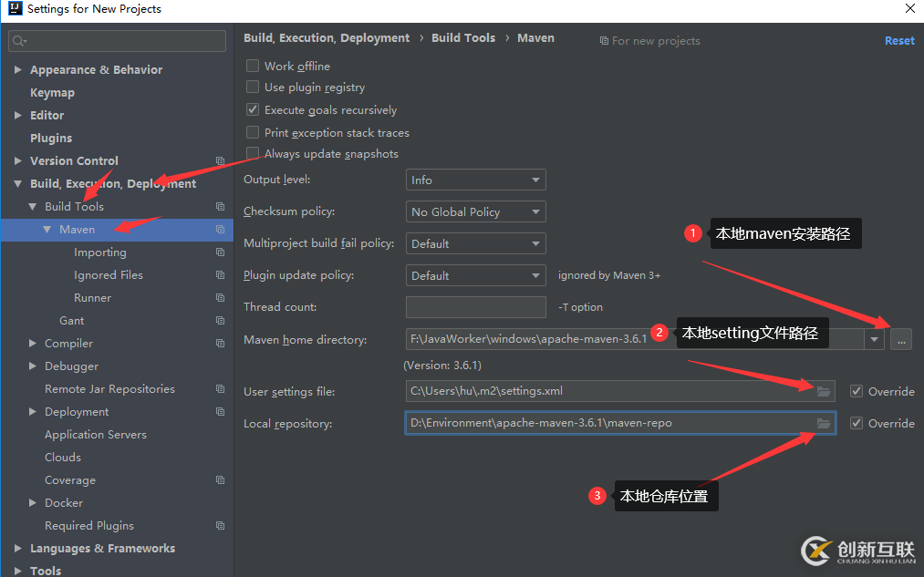This screenshot has height=577, width=924.
Task: Click project-level icon beside Version Control
Action: [220, 161]
